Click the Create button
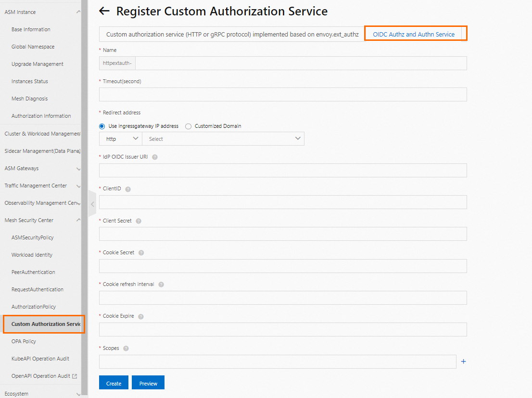The width and height of the screenshot is (532, 398). pyautogui.click(x=114, y=383)
